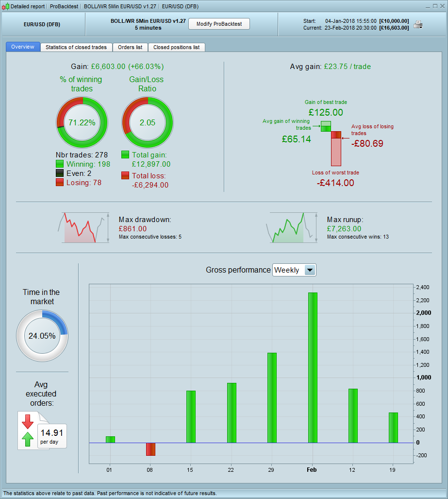Click the avg winning trades value £65.14
This screenshot has width=448, height=499.
tap(297, 139)
